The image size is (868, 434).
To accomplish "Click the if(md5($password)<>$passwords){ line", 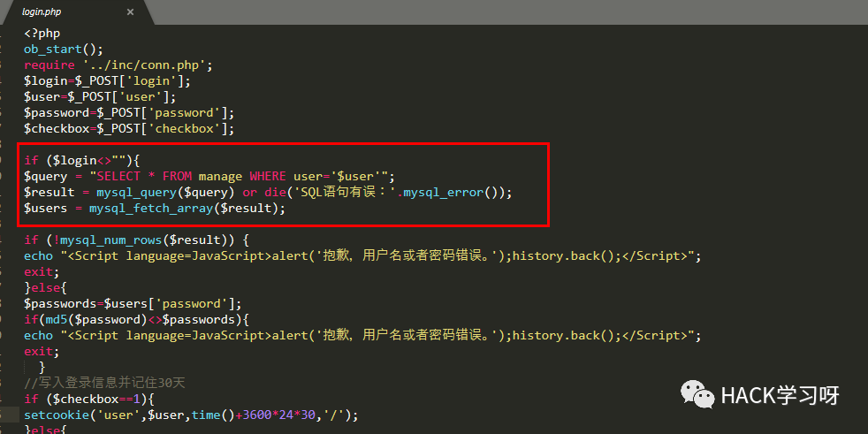I will (x=136, y=319).
